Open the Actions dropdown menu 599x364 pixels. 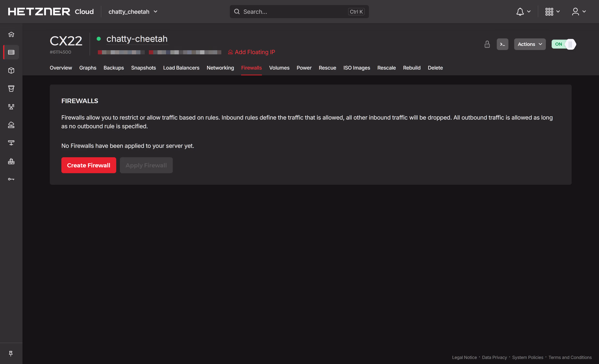pos(529,44)
